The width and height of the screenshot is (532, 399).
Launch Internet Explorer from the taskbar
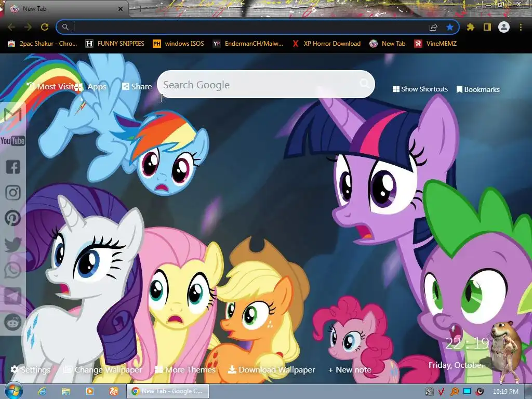[x=42, y=391]
